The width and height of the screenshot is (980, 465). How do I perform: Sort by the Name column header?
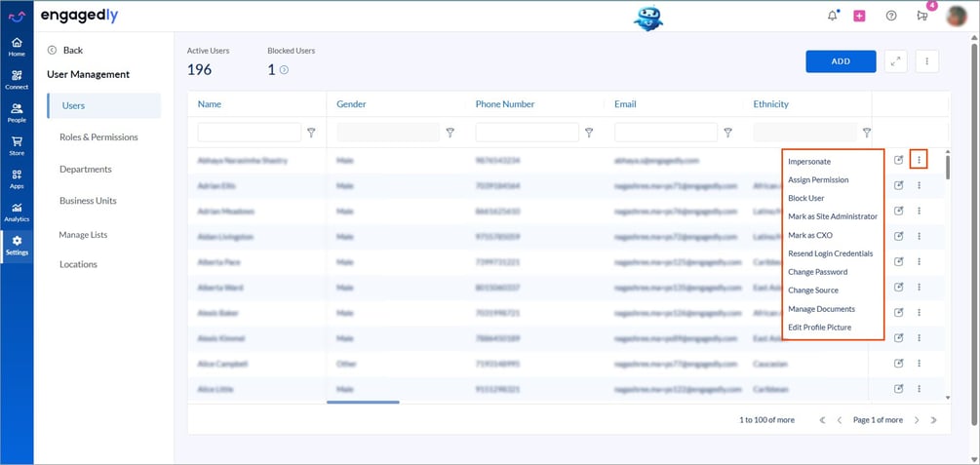point(210,103)
